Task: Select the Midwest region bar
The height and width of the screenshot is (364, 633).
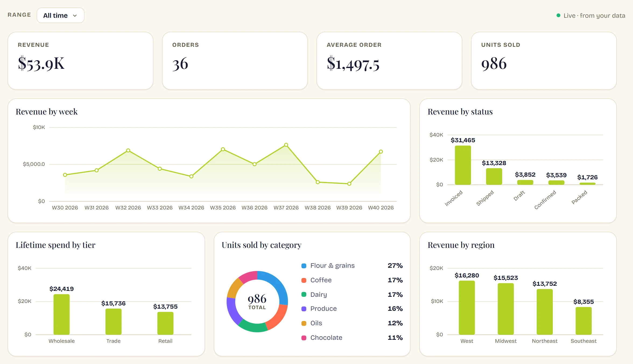Action: (506, 309)
